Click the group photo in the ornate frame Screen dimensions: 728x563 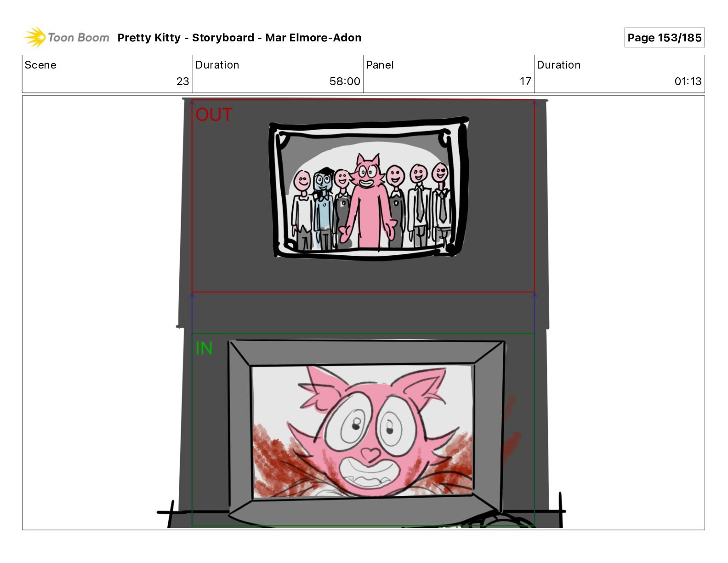[369, 188]
